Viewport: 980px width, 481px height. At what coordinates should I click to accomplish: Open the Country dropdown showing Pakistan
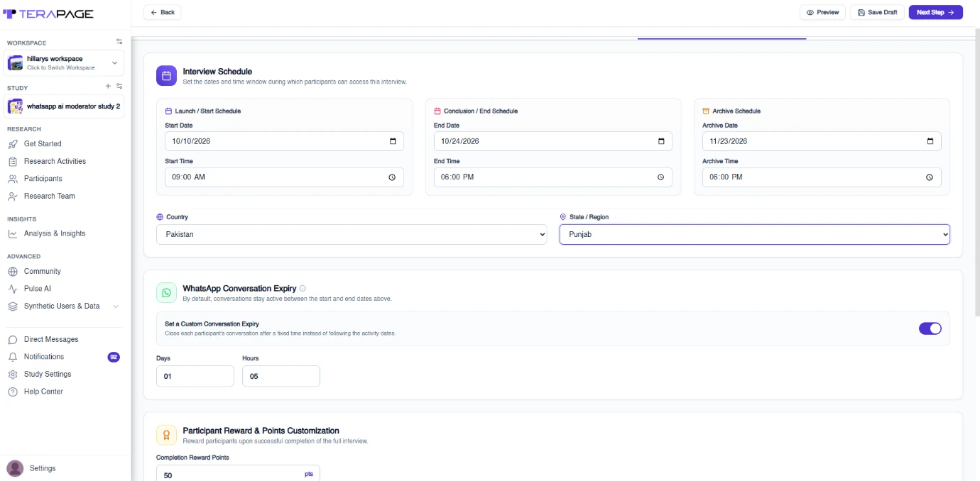pyautogui.click(x=352, y=234)
